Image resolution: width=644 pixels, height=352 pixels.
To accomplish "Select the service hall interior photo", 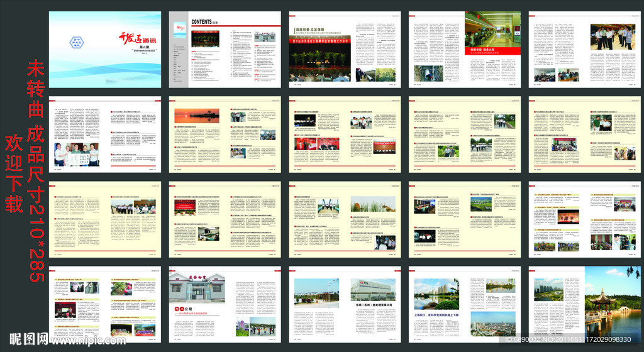I will (493, 29).
